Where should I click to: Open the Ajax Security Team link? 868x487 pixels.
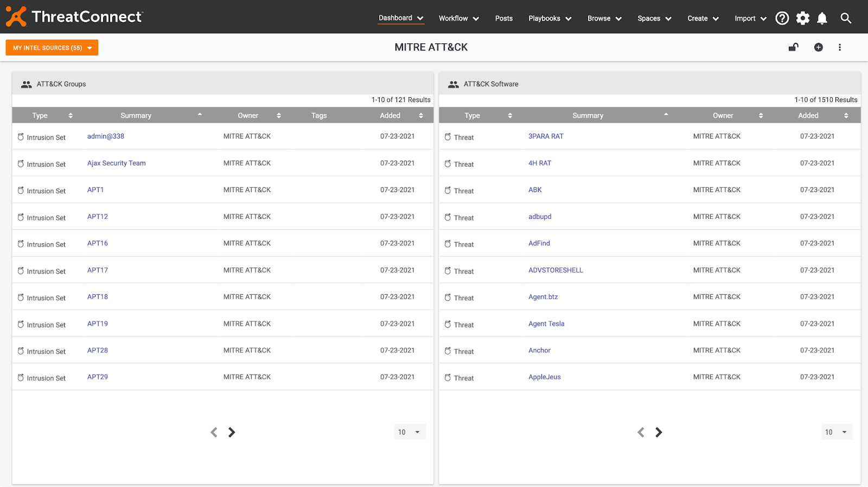click(117, 163)
